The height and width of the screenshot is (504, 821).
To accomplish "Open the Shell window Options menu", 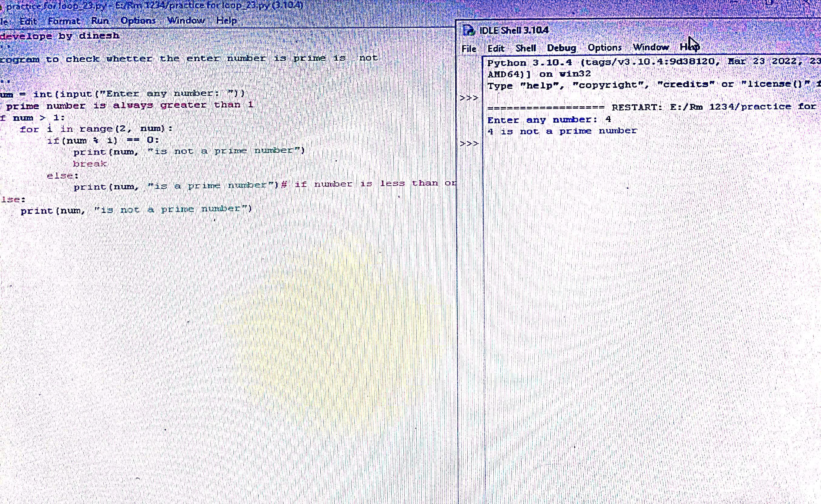I will (x=605, y=48).
